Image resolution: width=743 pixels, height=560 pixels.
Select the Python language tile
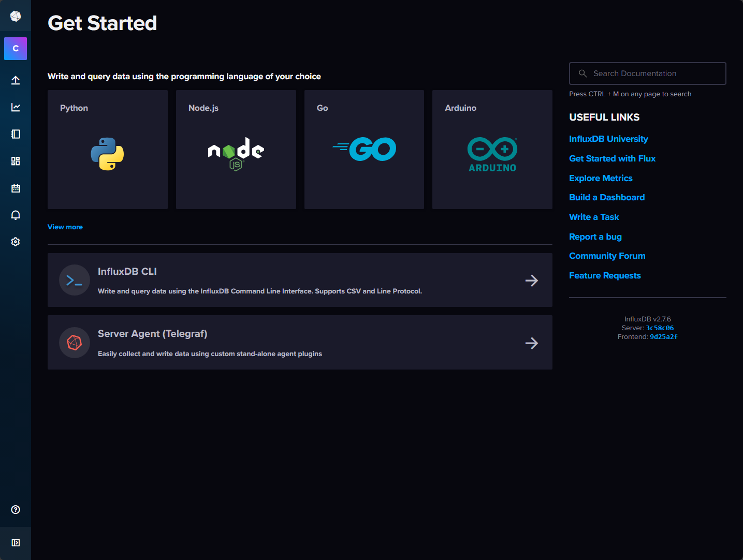[108, 150]
